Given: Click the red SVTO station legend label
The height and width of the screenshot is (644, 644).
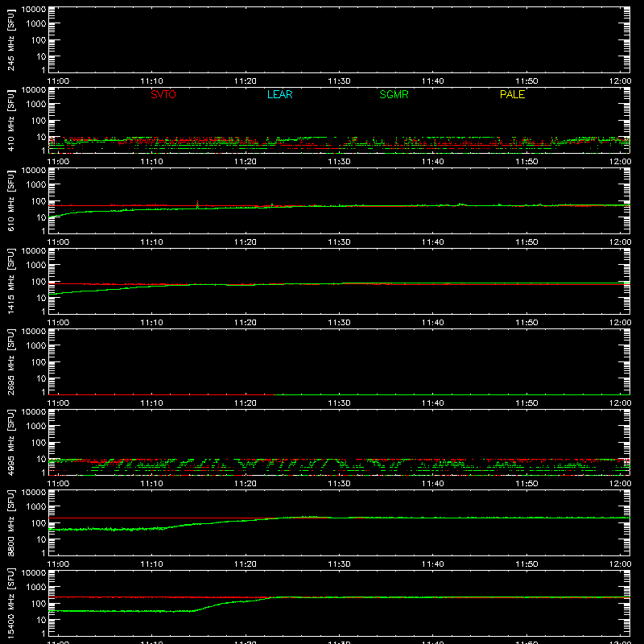Looking at the screenshot, I should point(163,94).
